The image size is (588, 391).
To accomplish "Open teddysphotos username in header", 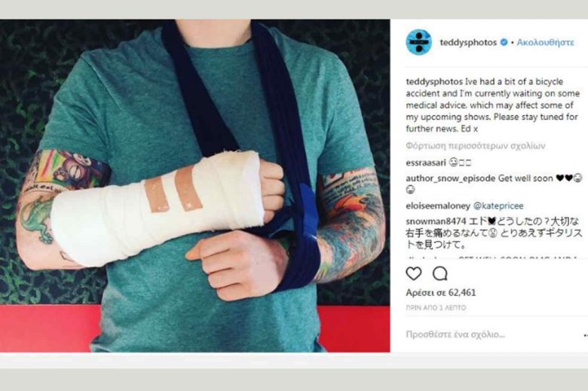I will (x=468, y=42).
